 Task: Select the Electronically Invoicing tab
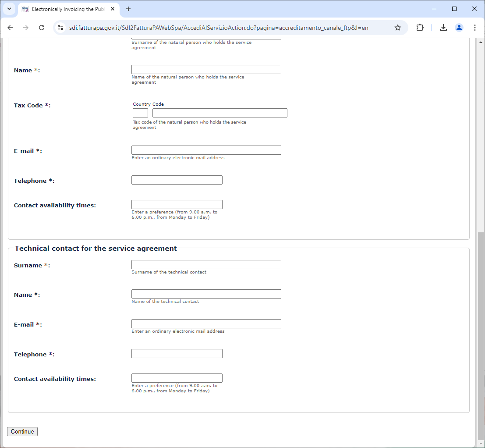(66, 9)
